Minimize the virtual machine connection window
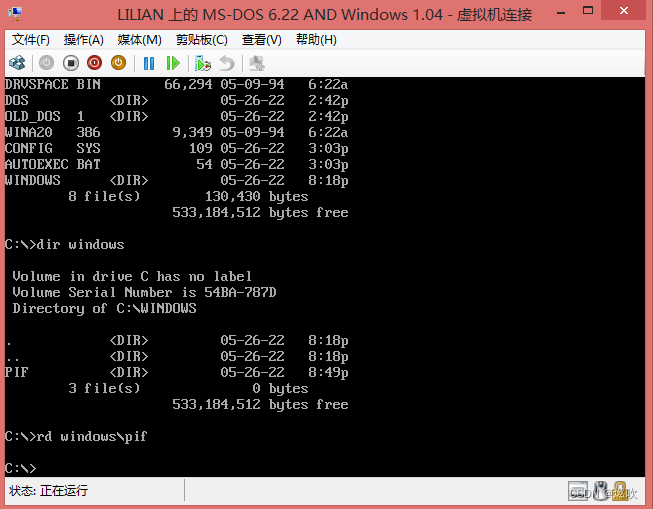 [x=561, y=12]
